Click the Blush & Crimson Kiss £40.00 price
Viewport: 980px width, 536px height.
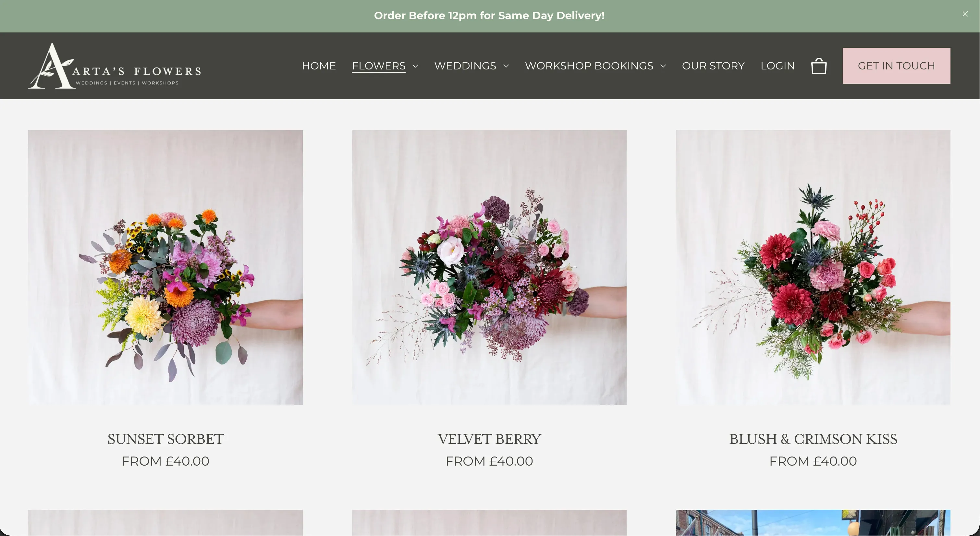tap(813, 461)
